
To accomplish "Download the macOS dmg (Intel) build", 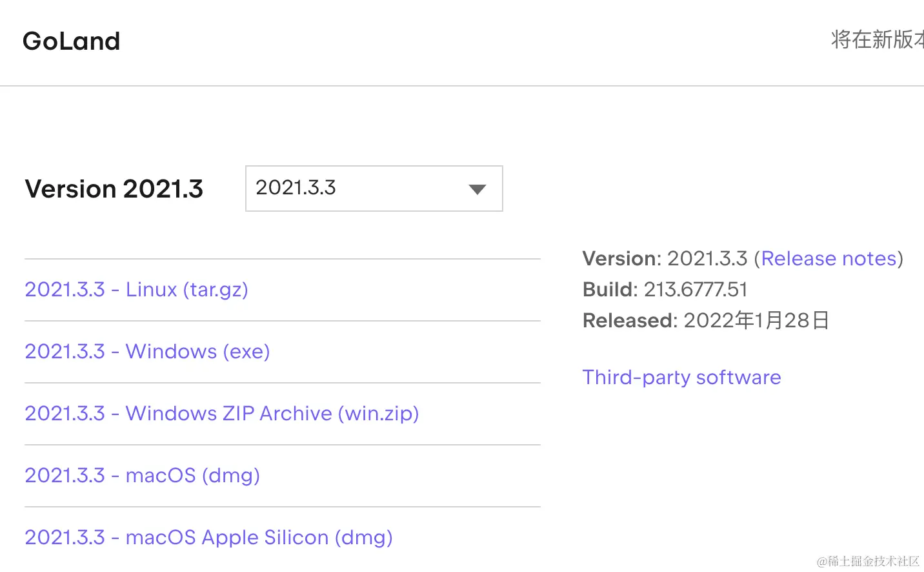I will tap(142, 475).
